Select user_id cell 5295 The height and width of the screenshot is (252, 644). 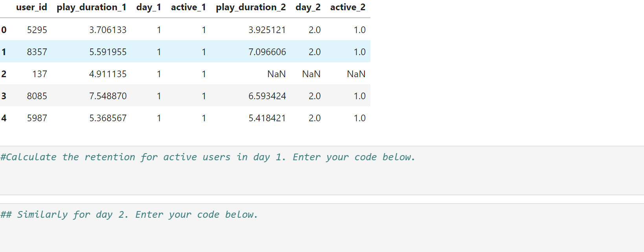pos(37,30)
